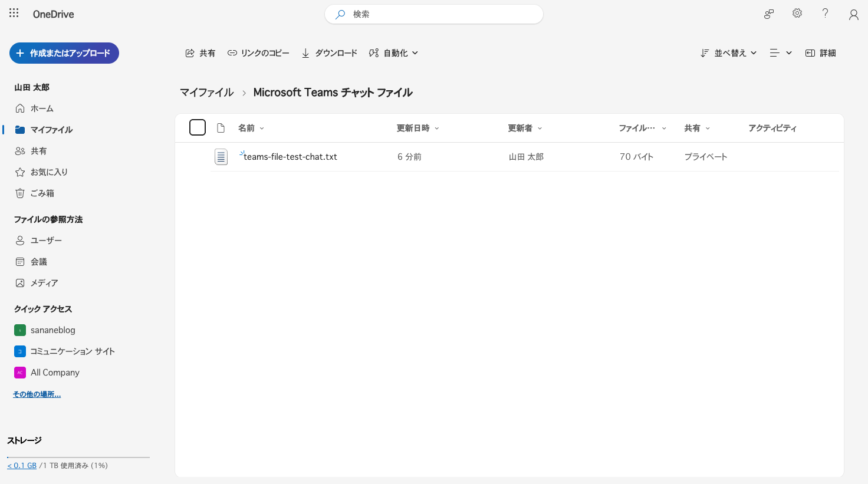Image resolution: width=868 pixels, height=484 pixels.
Task: Click the 検索 search box
Action: point(434,14)
